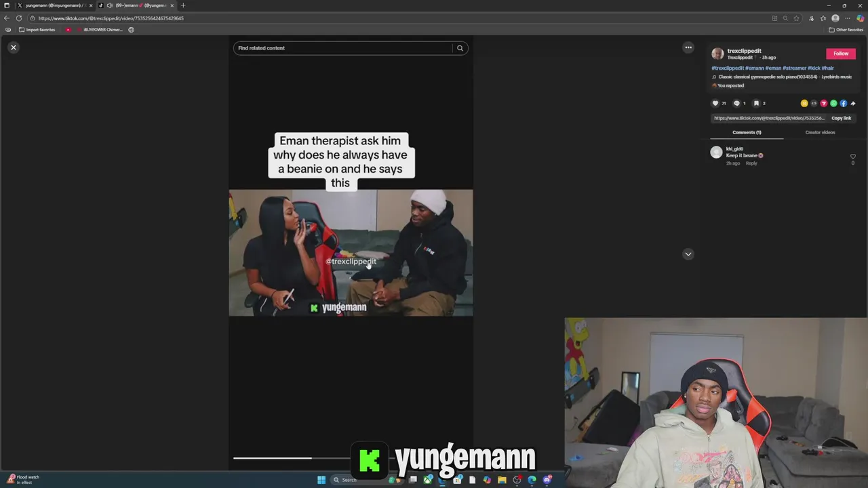Add page to favorites star icon
Image resolution: width=868 pixels, height=488 pixels.
pos(797,18)
